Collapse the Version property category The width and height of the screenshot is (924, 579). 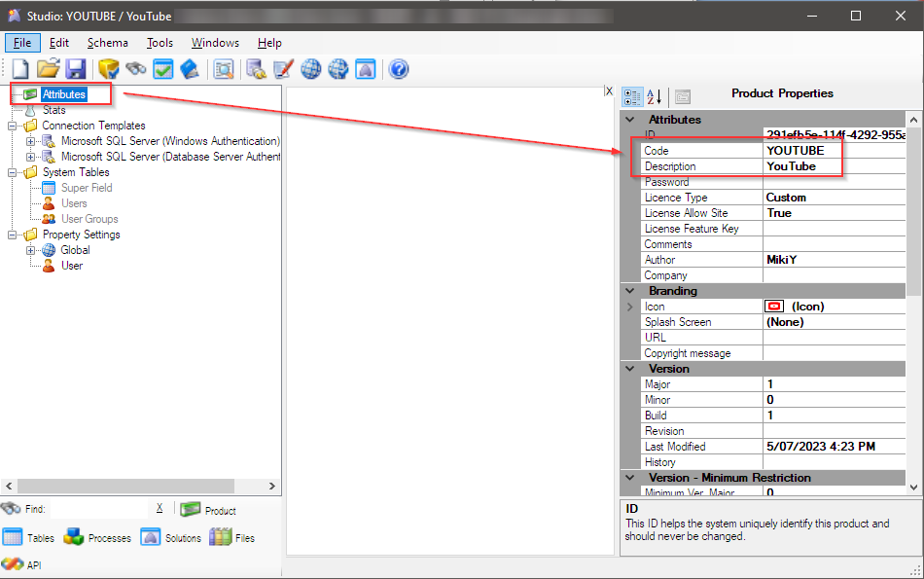coord(630,369)
